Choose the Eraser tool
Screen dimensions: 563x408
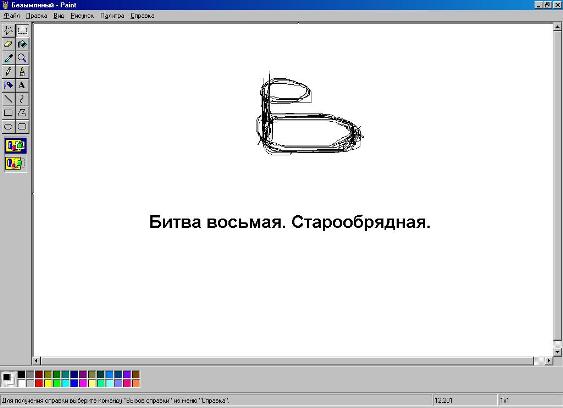[x=8, y=44]
